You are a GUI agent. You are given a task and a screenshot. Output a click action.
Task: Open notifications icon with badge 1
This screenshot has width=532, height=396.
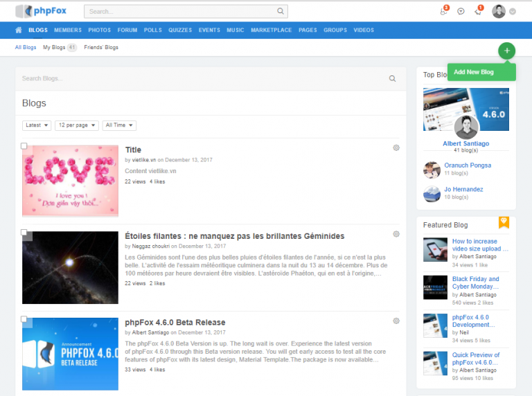[x=479, y=11]
